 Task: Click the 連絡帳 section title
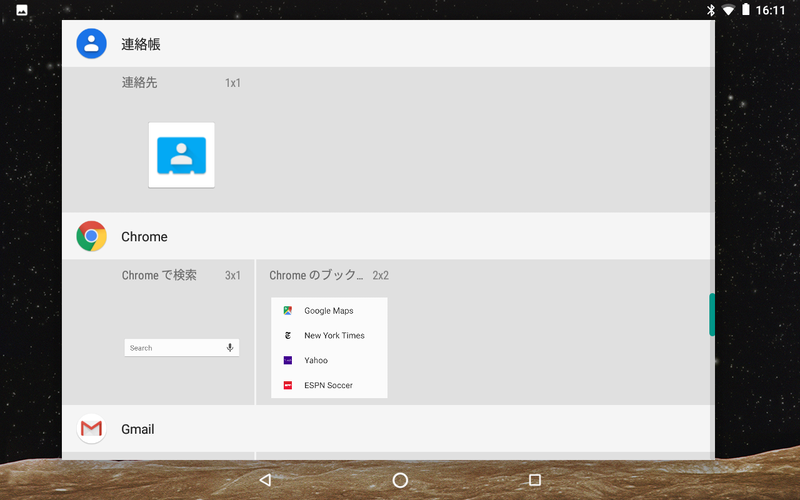point(141,44)
